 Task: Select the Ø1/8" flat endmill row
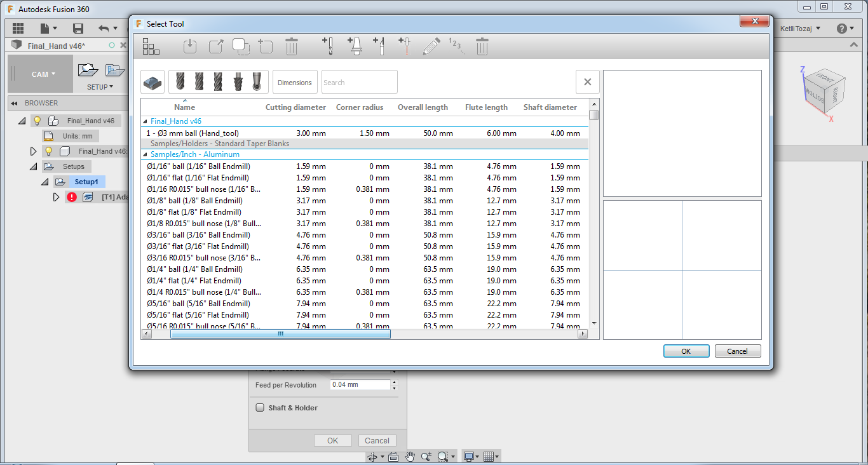click(365, 212)
